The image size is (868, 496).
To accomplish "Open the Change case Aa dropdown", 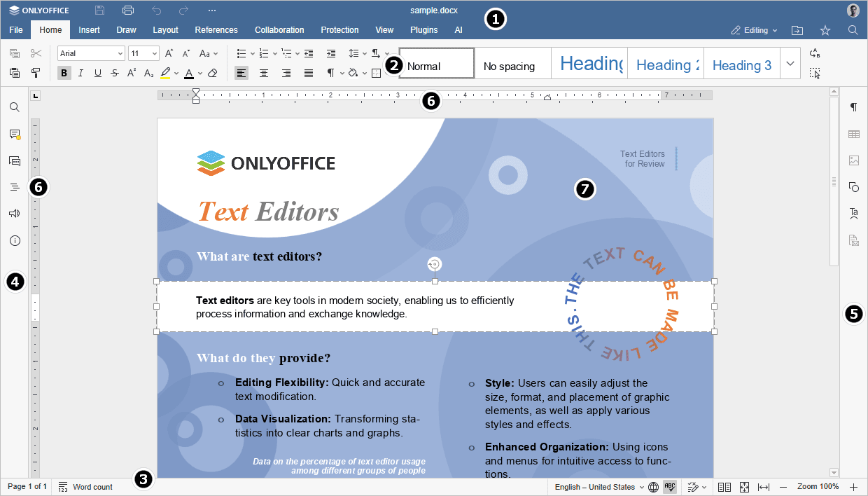I will click(209, 53).
